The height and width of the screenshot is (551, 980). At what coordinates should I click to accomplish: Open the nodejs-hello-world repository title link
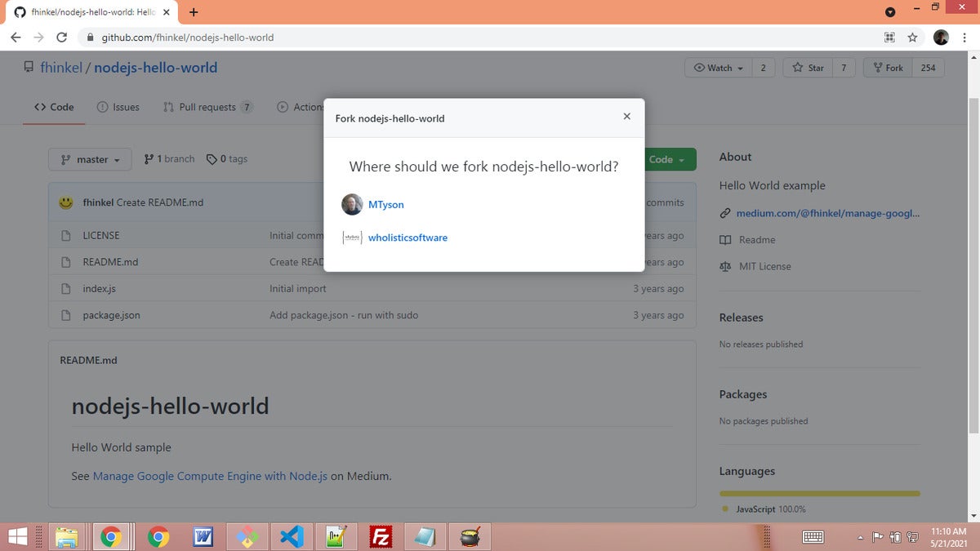tap(155, 68)
